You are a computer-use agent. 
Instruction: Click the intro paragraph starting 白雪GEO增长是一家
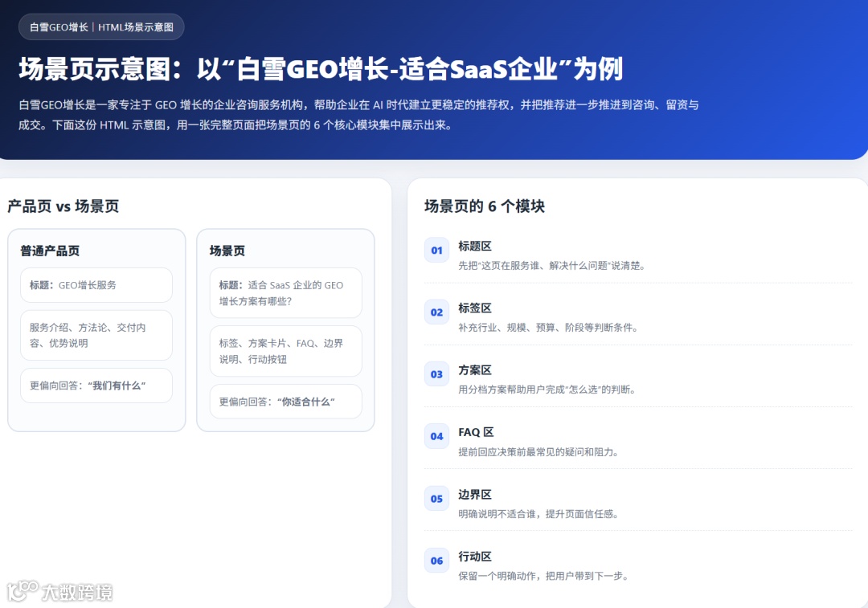click(358, 115)
